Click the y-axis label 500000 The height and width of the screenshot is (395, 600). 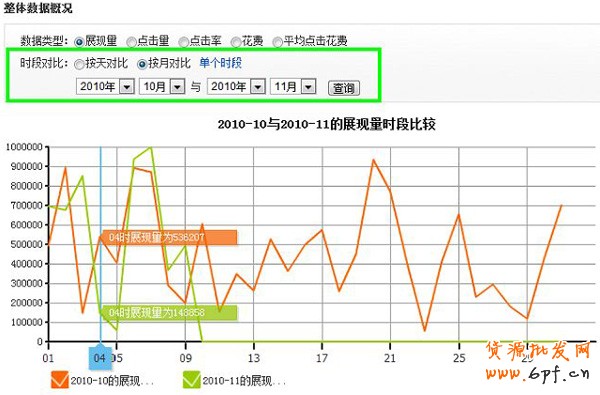pyautogui.click(x=26, y=244)
